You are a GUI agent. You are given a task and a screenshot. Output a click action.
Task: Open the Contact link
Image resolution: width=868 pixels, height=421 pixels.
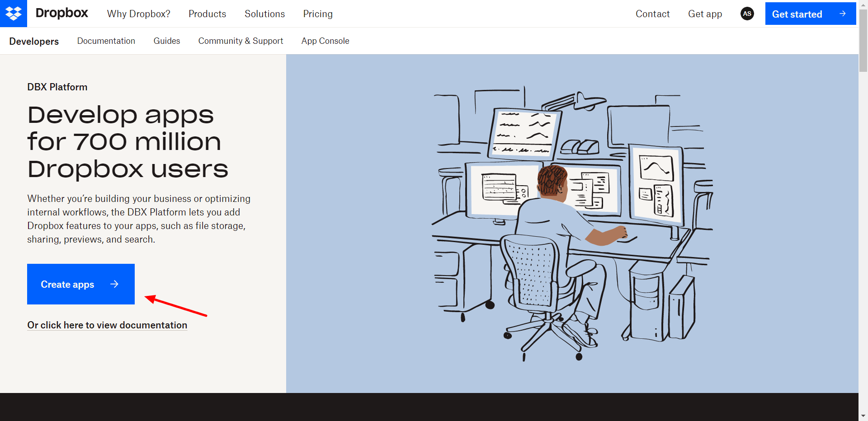(653, 14)
